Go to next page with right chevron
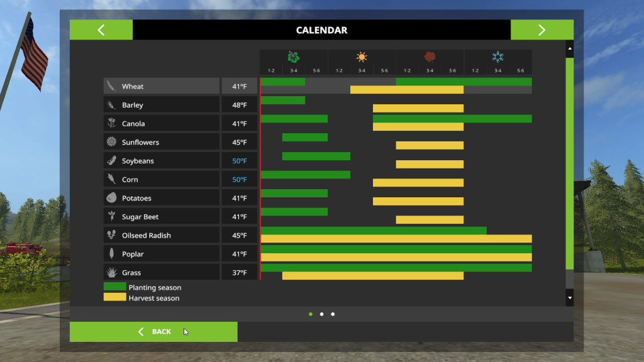 541,30
